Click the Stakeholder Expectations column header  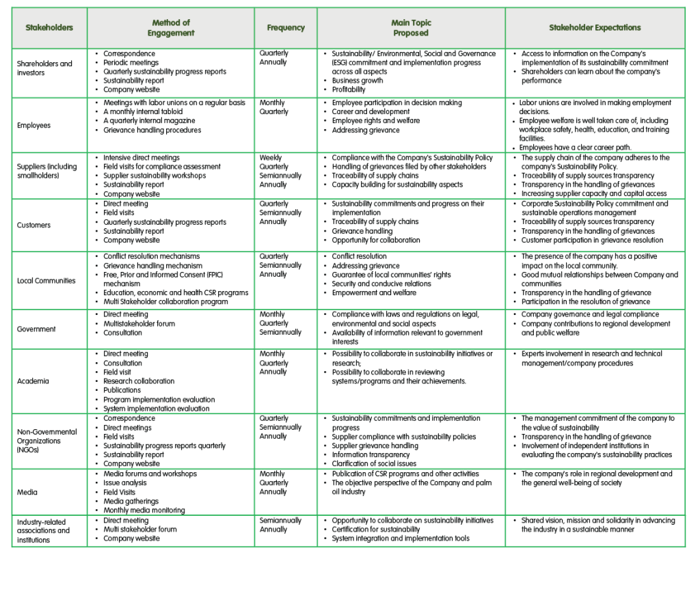click(x=595, y=28)
